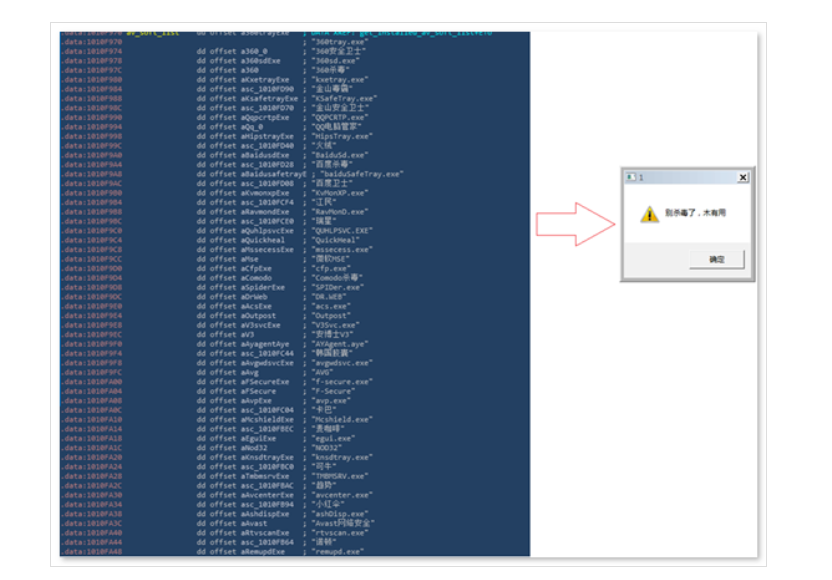This screenshot has height=580, width=832.
Task: Select the operand aAvcenterExe
Action: 267,495
